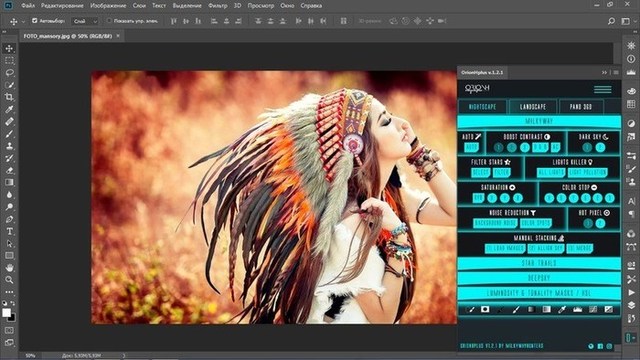Click the LIGHT POLLUTION button
This screenshot has height=360, width=640.
(588, 173)
